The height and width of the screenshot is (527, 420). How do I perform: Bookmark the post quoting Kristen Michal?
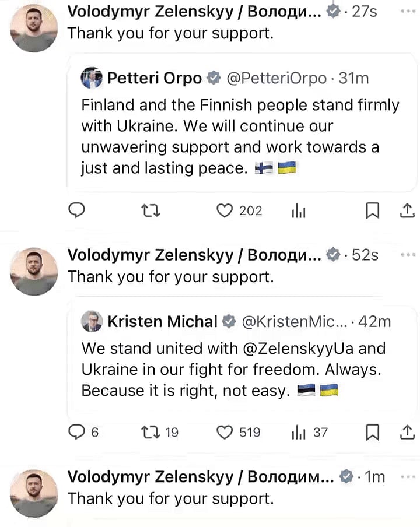click(372, 433)
